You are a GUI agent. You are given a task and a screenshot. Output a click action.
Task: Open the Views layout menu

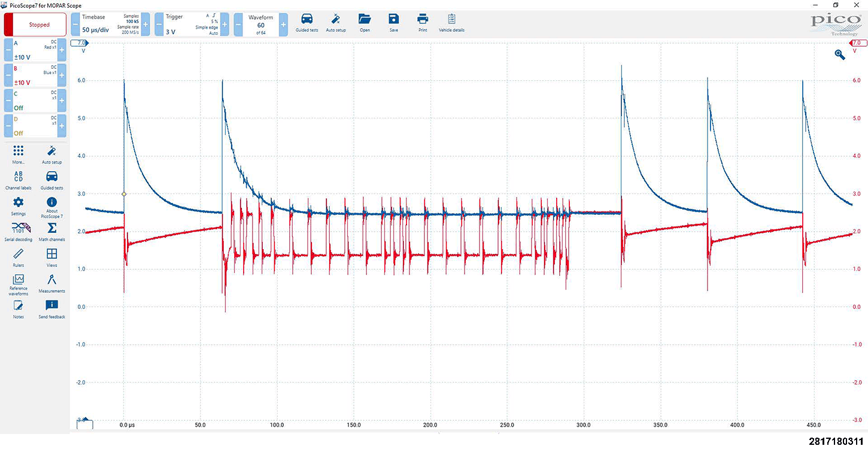click(x=52, y=257)
